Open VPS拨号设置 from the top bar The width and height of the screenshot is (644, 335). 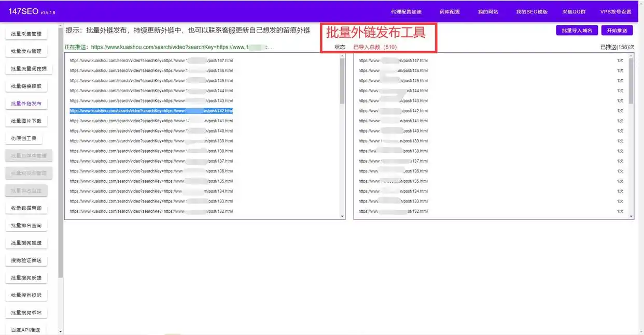(617, 11)
